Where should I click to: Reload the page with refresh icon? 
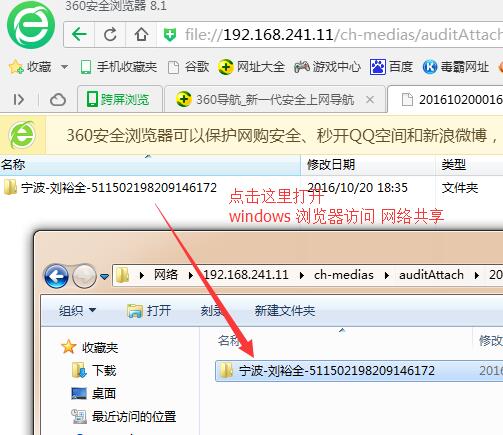click(x=110, y=34)
